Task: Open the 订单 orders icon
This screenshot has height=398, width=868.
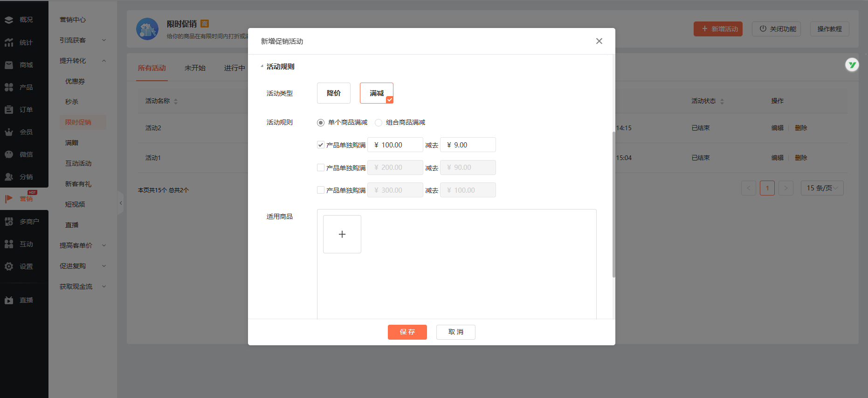Action: [x=9, y=110]
